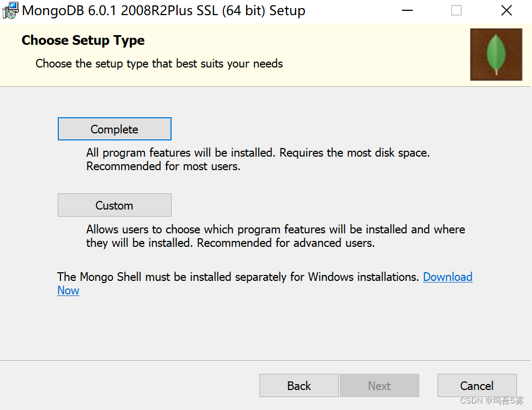532x410 pixels.
Task: Choose the Custom setup type
Action: [114, 205]
